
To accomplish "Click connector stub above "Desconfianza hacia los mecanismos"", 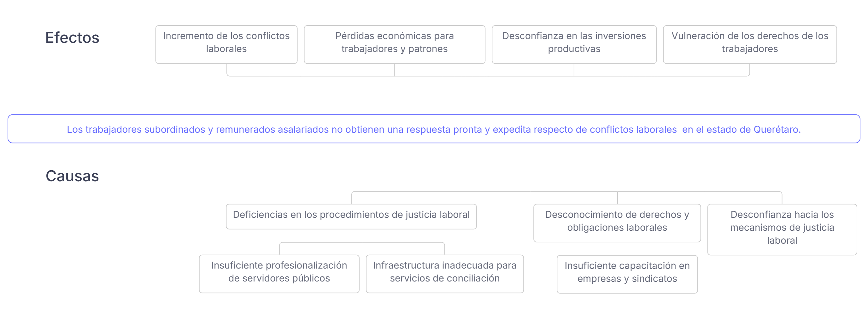I will pyautogui.click(x=782, y=198).
